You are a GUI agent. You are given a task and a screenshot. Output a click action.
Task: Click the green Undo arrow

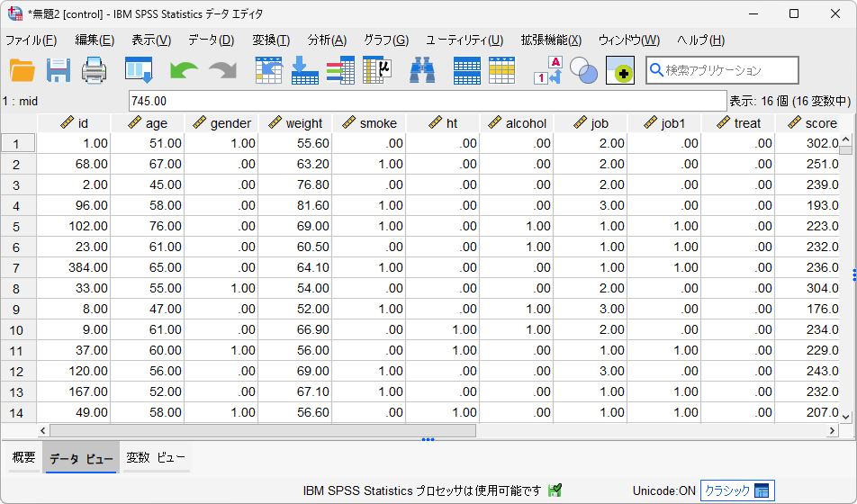pos(185,71)
